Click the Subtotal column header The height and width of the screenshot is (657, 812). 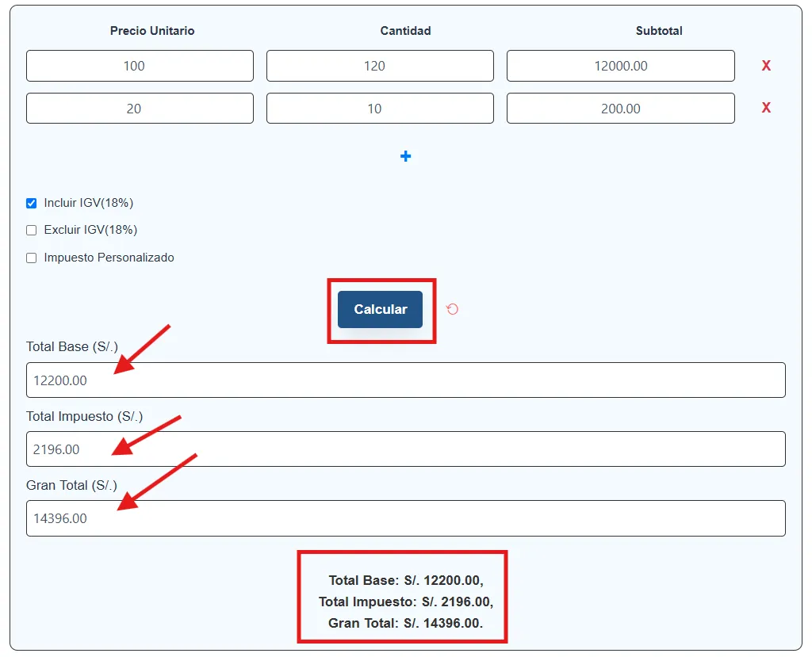(659, 31)
